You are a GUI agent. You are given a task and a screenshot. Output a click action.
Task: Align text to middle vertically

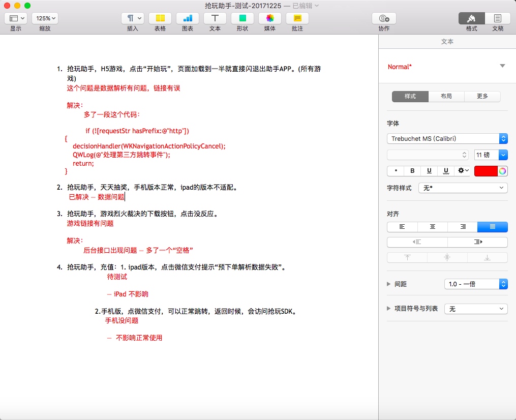(x=447, y=257)
